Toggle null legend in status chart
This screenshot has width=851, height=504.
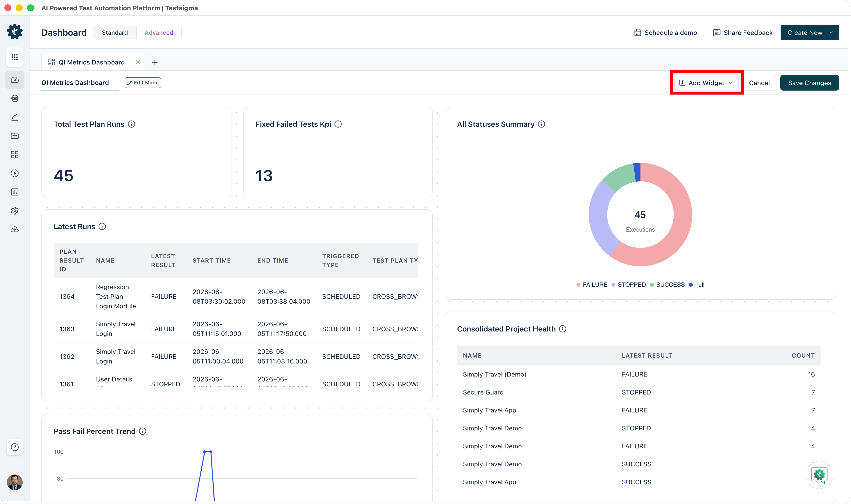(x=696, y=284)
